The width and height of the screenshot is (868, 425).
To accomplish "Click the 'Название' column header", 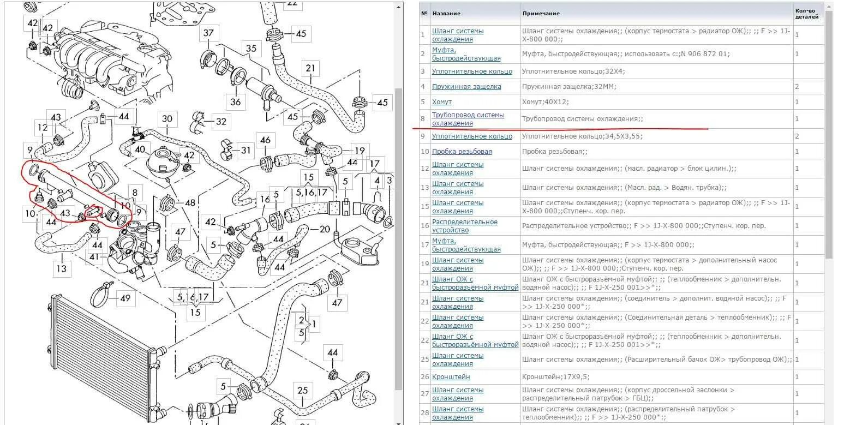I will (x=446, y=14).
